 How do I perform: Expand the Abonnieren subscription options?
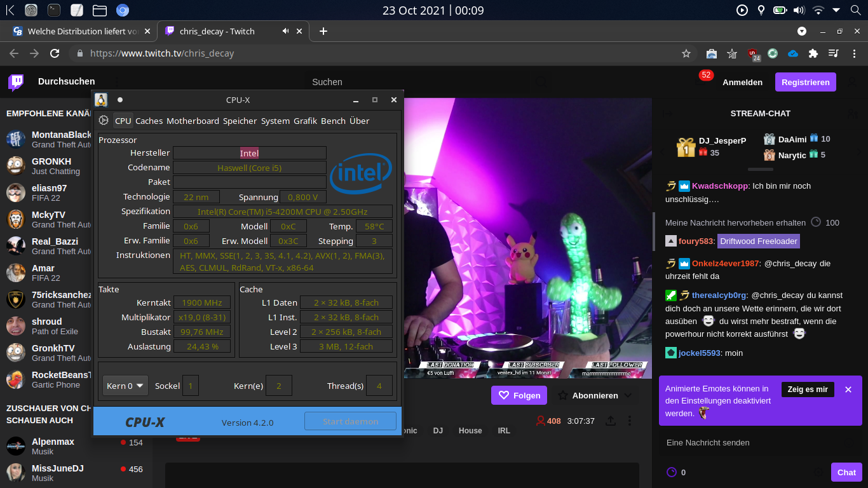click(x=629, y=395)
